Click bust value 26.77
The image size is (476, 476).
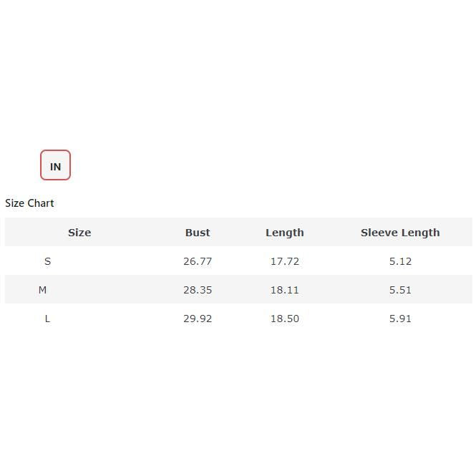click(198, 261)
